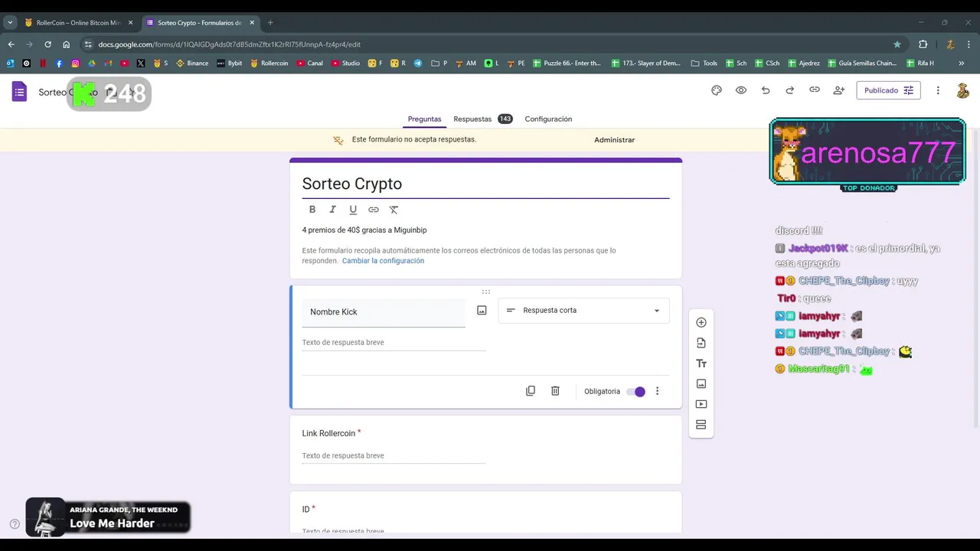Click Administrar in the responses banner

pyautogui.click(x=614, y=140)
